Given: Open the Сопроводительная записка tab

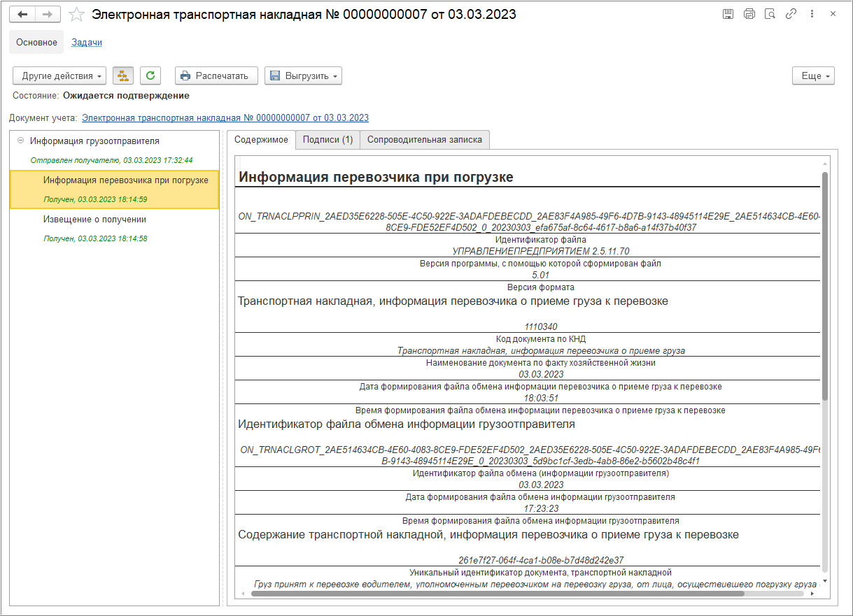Looking at the screenshot, I should coord(425,140).
